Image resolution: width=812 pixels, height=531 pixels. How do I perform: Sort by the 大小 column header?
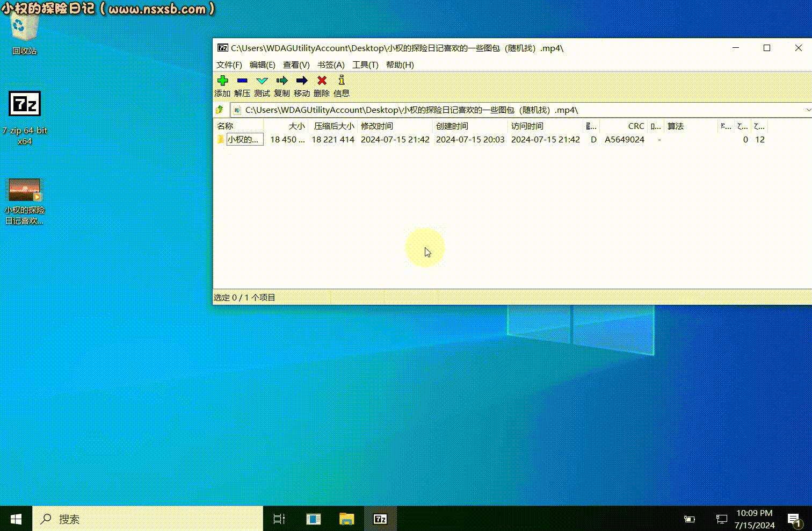pos(286,126)
